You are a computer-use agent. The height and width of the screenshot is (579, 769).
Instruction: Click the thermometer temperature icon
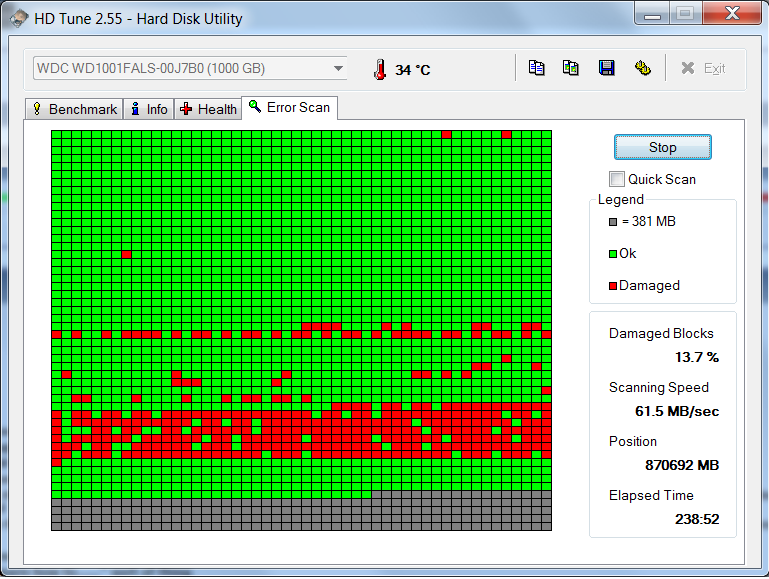[380, 70]
